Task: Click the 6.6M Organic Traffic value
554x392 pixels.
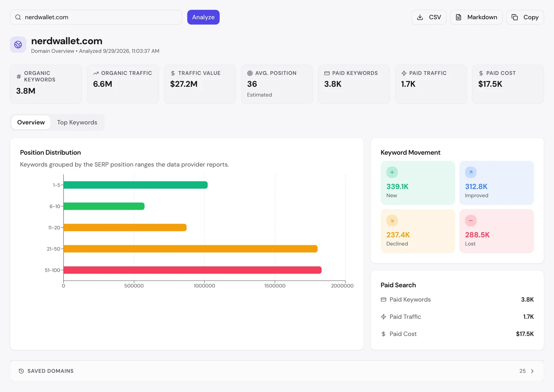Action: click(x=103, y=84)
